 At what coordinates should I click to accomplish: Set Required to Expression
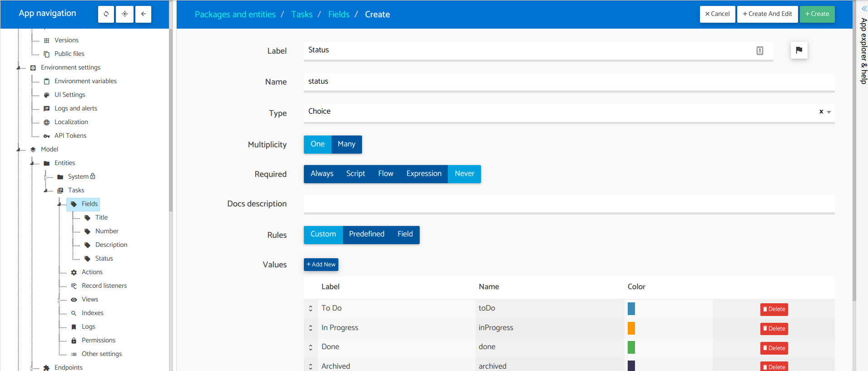[x=424, y=174]
